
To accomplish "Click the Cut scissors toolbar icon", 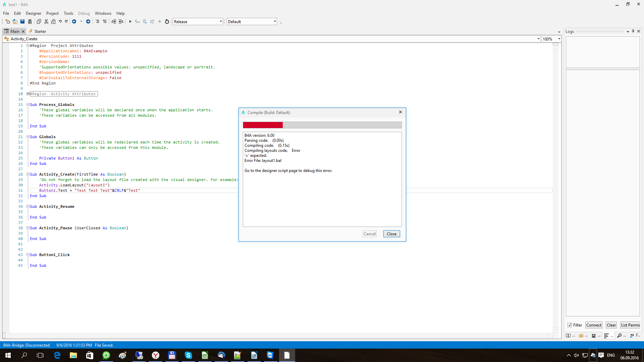I will pos(46,21).
